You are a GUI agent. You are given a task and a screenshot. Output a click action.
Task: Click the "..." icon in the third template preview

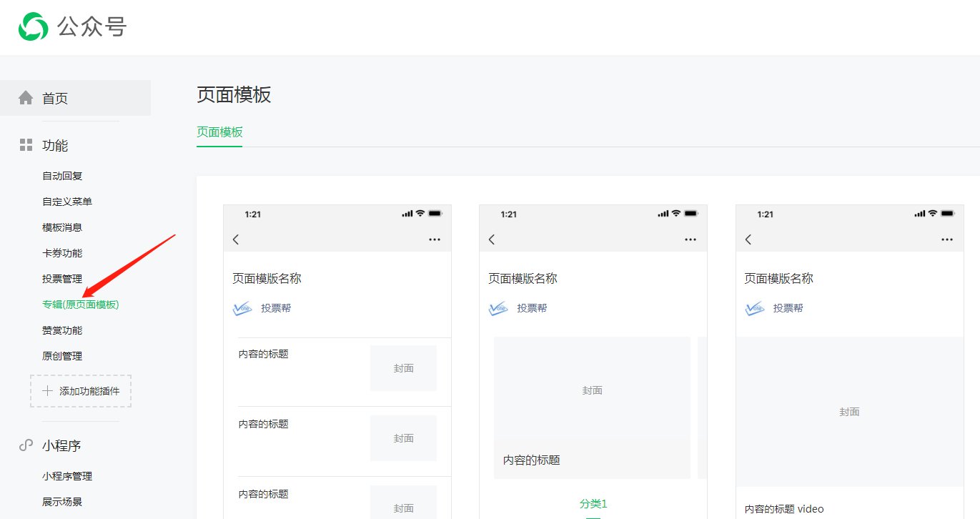click(946, 239)
